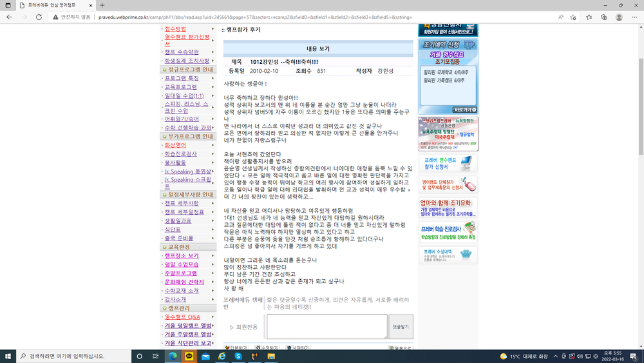This screenshot has height=363, width=644.
Task: Open Microsoft Edge in taskbar
Action: pos(173,356)
